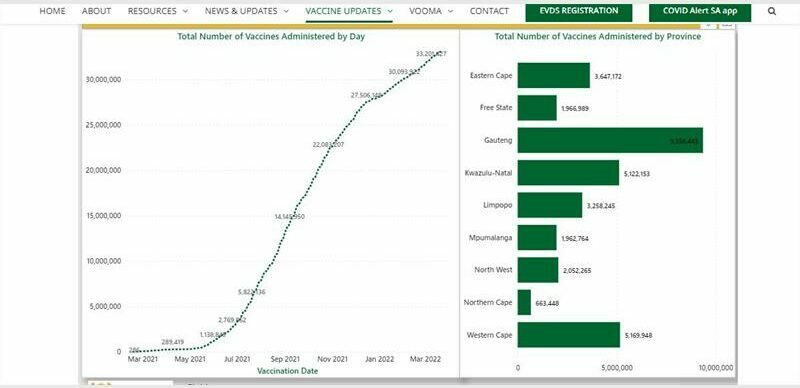
Task: Open the search magnifier icon
Action: click(772, 11)
